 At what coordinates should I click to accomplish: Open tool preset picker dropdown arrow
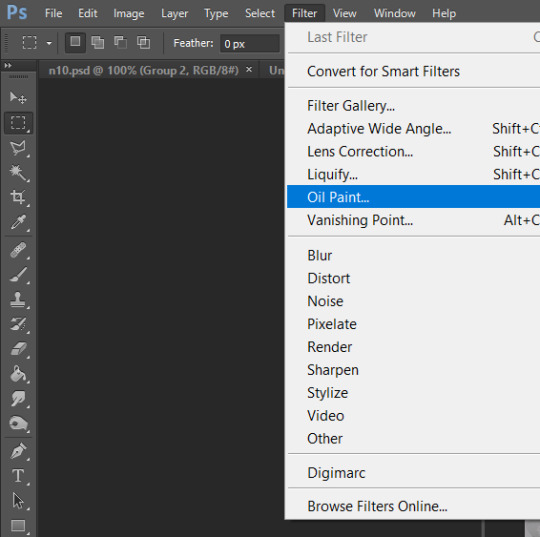pos(49,43)
